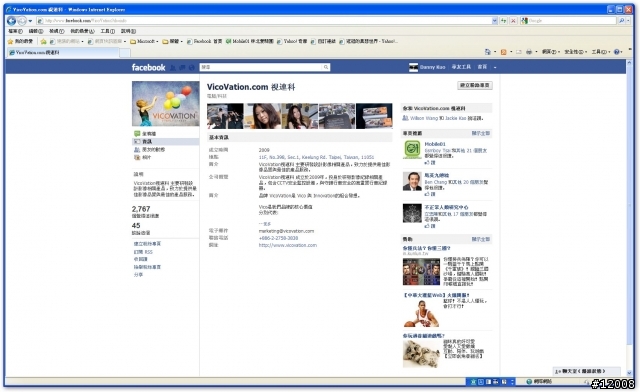Click 馬英九 recommended page name link

click(x=437, y=176)
